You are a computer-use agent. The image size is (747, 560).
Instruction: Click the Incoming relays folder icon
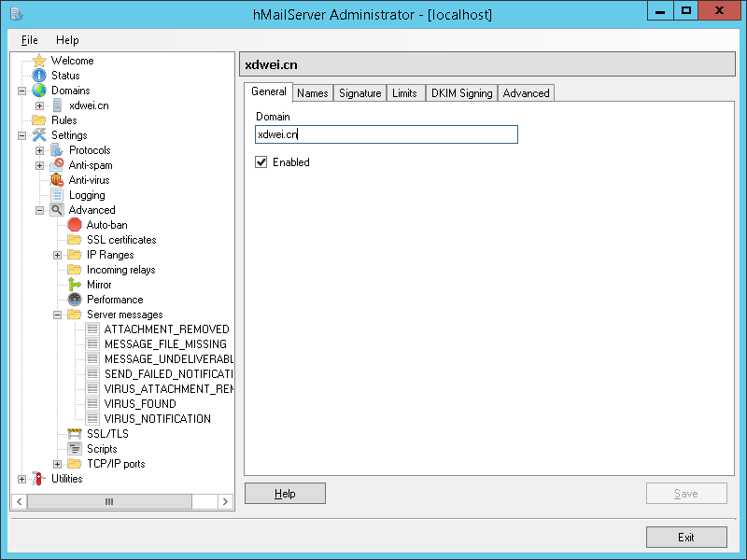coord(75,270)
